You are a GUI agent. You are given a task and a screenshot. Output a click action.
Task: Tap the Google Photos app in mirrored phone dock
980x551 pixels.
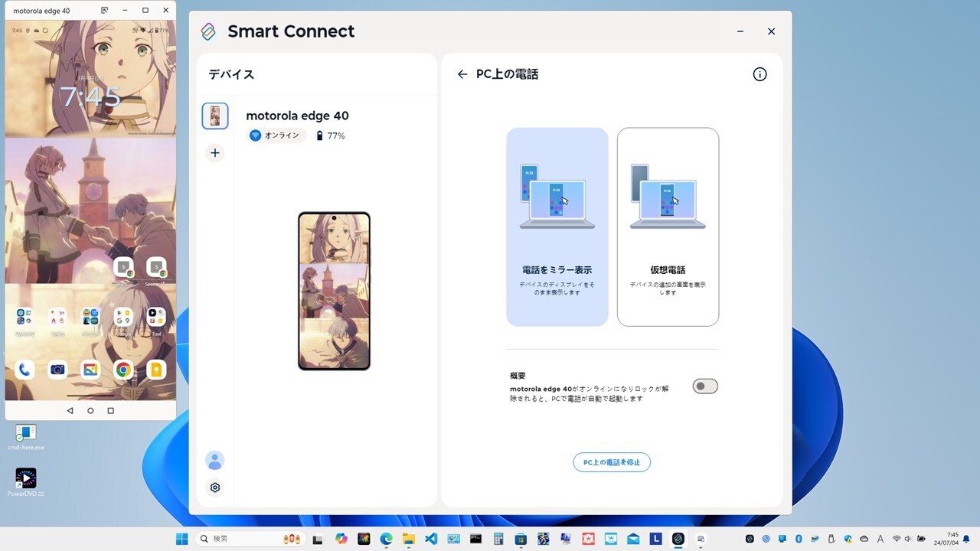pyautogui.click(x=90, y=370)
